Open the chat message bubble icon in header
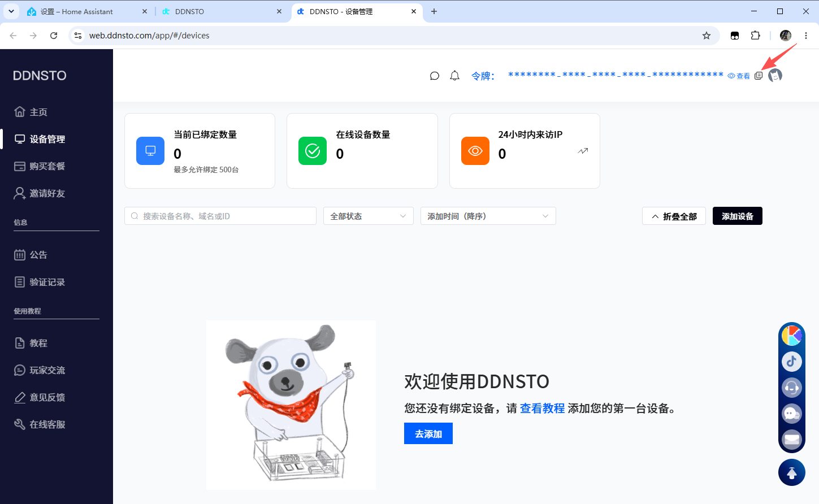This screenshot has height=504, width=819. click(x=434, y=76)
